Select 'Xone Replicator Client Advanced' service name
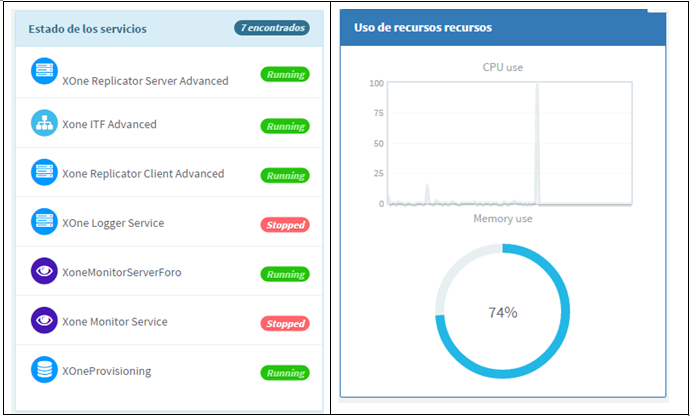Screen dimensions: 690x416 143,173
